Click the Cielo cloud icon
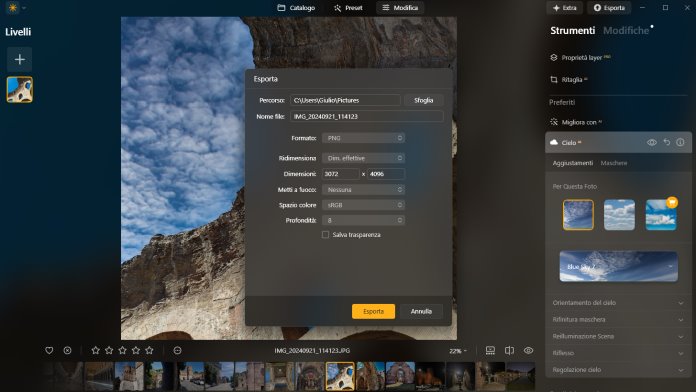The image size is (696, 392). 554,143
